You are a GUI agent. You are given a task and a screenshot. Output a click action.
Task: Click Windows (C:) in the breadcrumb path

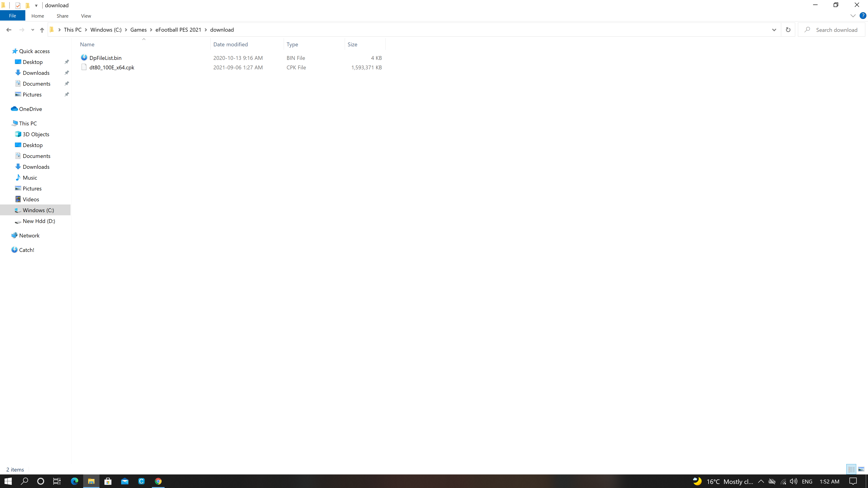tap(106, 30)
